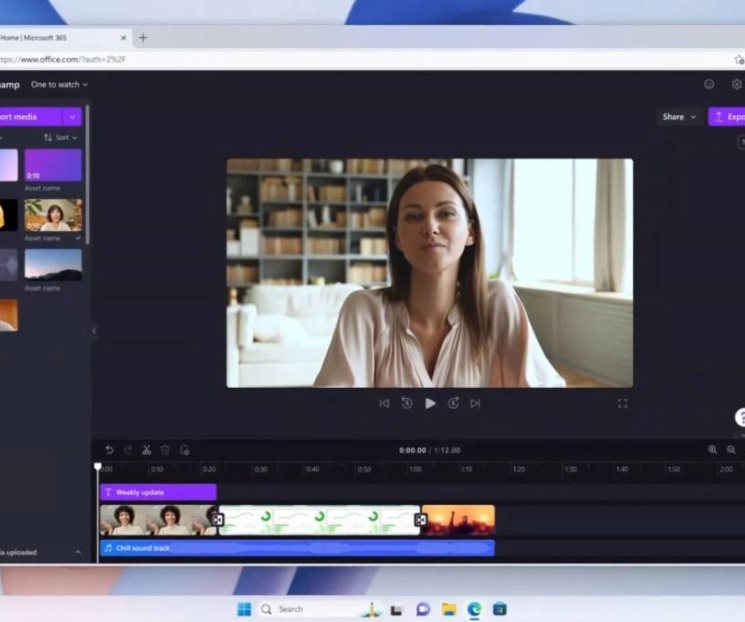The image size is (745, 622).
Task: Select the scissors split tool
Action: pos(147,450)
